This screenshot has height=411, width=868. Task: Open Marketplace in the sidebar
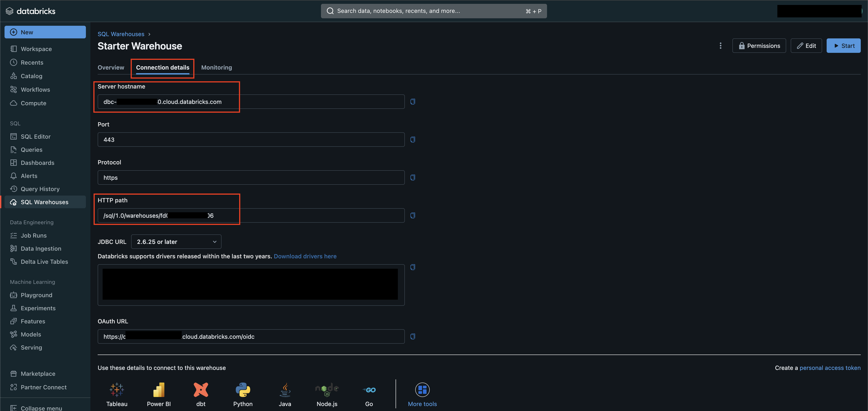tap(45, 374)
